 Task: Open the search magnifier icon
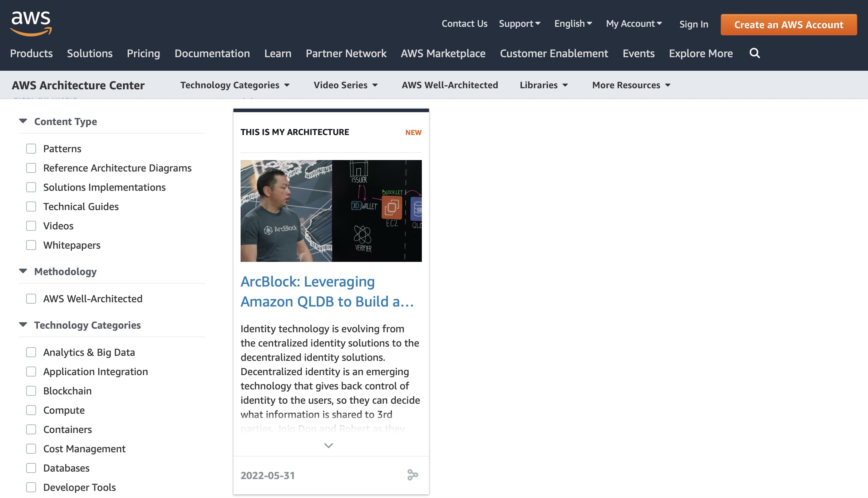755,53
